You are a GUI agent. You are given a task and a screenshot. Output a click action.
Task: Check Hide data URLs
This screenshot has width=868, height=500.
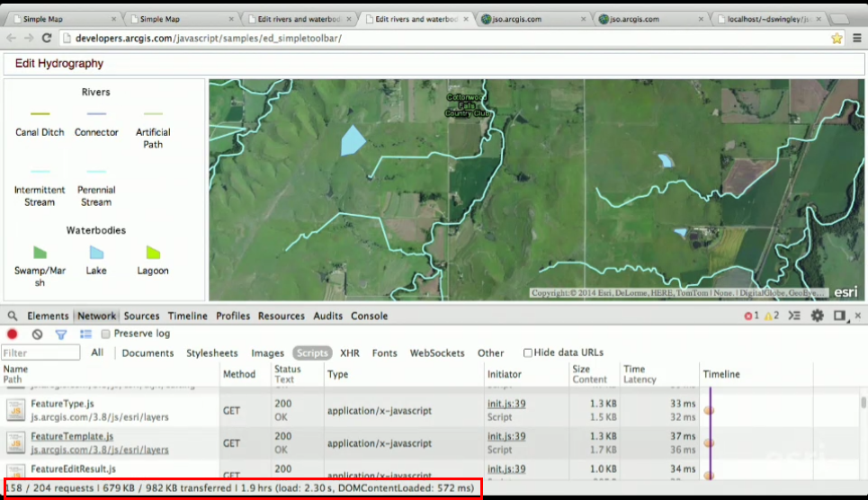tap(528, 353)
